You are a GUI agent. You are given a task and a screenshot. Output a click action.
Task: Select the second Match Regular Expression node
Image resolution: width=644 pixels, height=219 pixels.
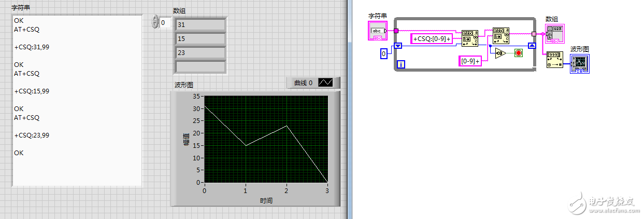(x=501, y=36)
